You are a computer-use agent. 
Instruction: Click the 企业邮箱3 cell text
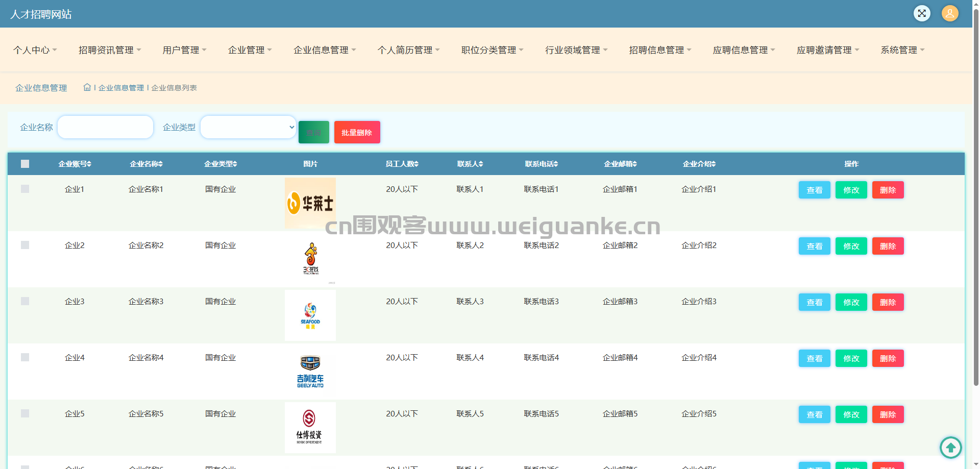point(620,301)
